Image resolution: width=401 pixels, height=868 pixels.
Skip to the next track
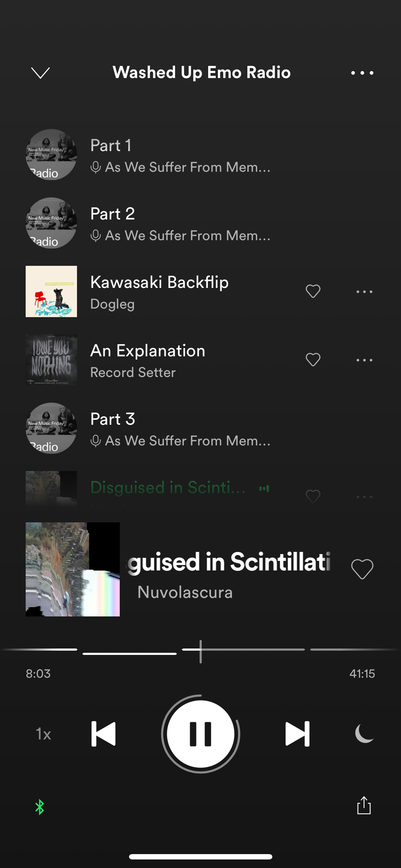pos(298,734)
